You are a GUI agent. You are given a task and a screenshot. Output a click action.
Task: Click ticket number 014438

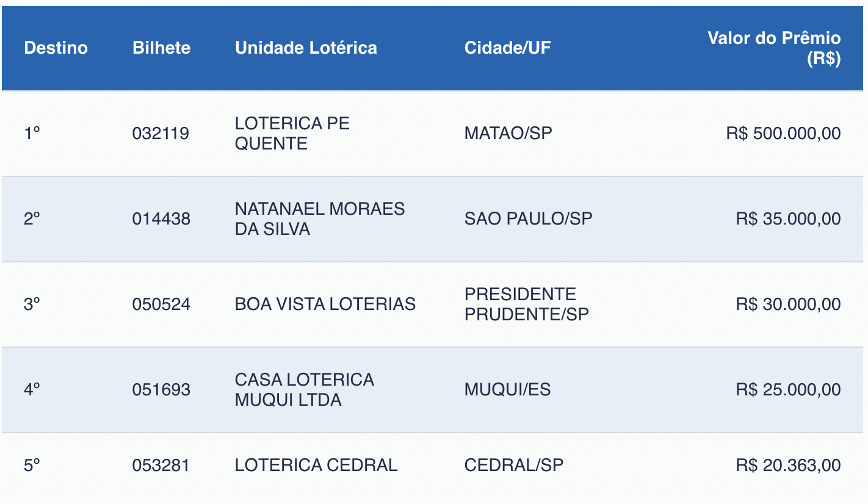161,219
